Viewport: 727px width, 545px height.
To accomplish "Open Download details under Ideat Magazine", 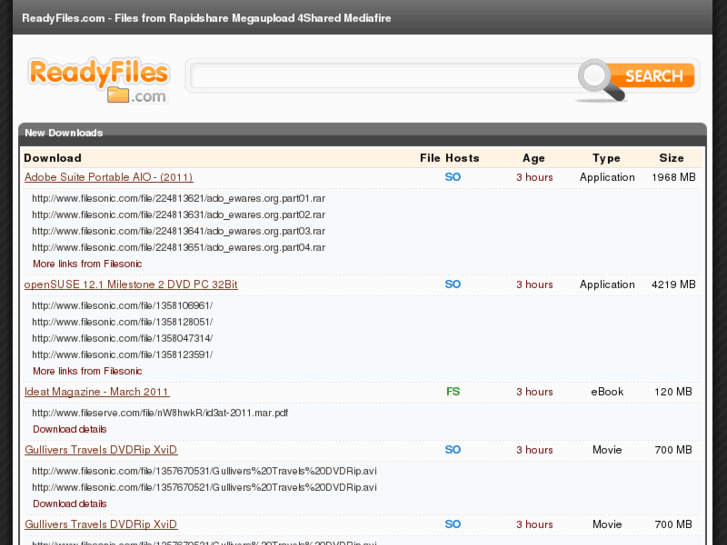I will point(70,429).
